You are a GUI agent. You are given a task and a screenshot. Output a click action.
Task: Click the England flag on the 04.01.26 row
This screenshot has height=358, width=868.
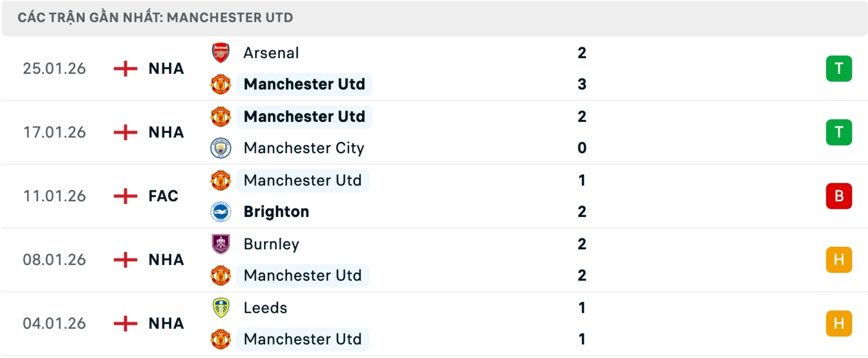click(125, 323)
